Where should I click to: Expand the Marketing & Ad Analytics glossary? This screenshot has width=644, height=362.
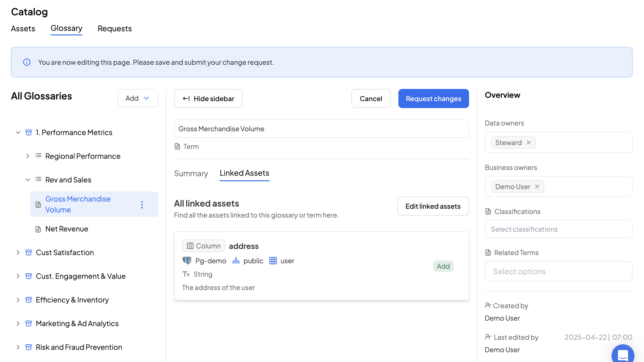18,323
